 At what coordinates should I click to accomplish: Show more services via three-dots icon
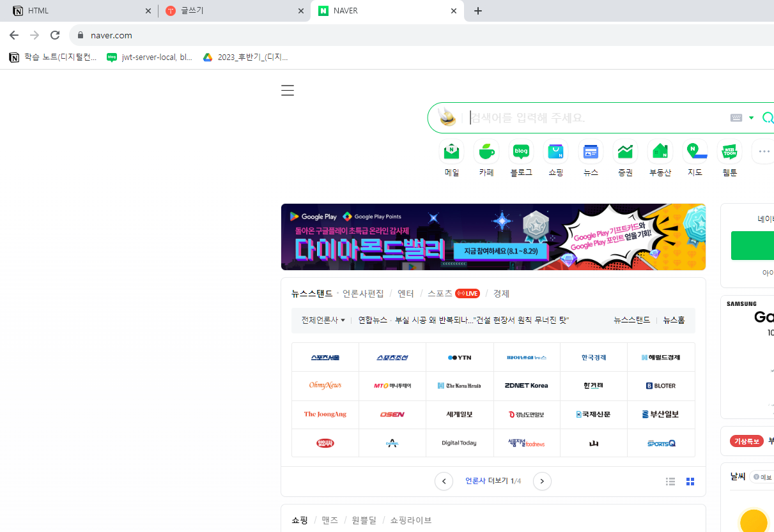[x=764, y=151]
